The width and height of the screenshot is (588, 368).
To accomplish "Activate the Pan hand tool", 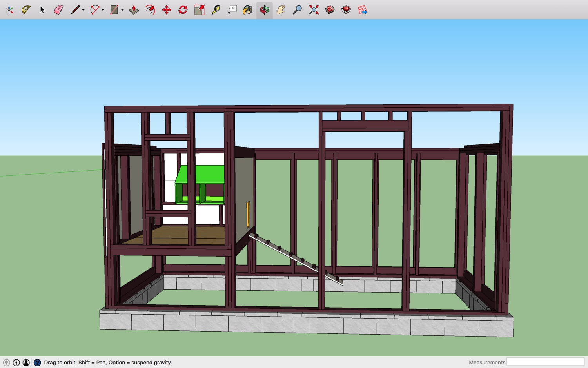I will 281,10.
